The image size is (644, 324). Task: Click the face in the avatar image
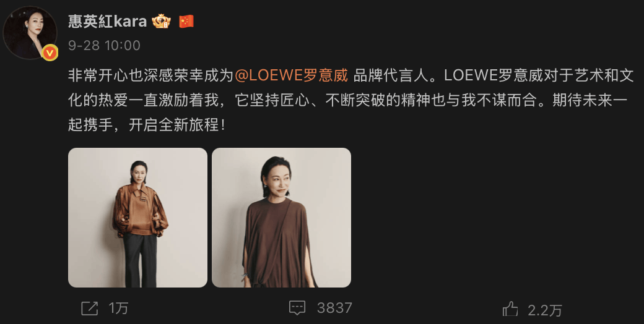click(x=34, y=25)
